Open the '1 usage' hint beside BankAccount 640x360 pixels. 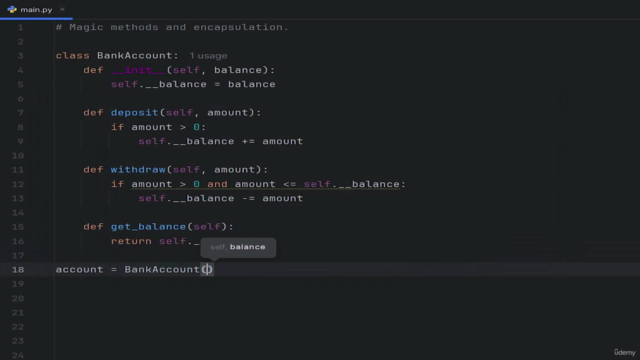[208, 56]
